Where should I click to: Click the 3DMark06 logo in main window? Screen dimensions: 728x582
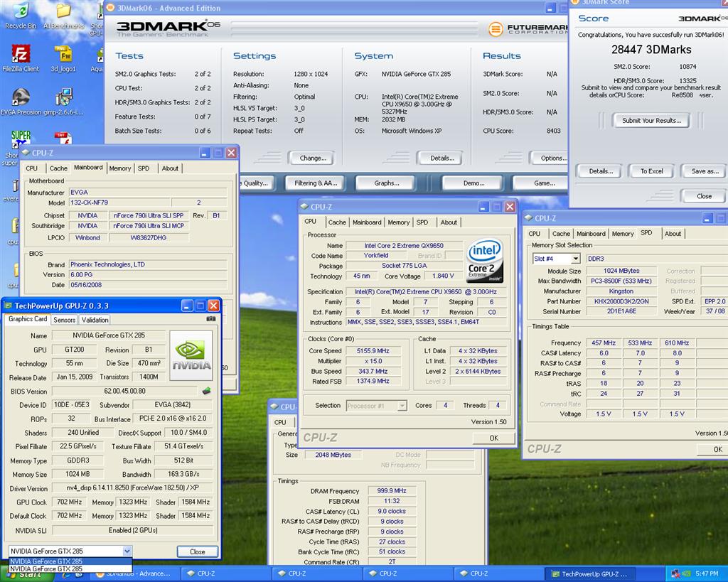tap(168, 28)
